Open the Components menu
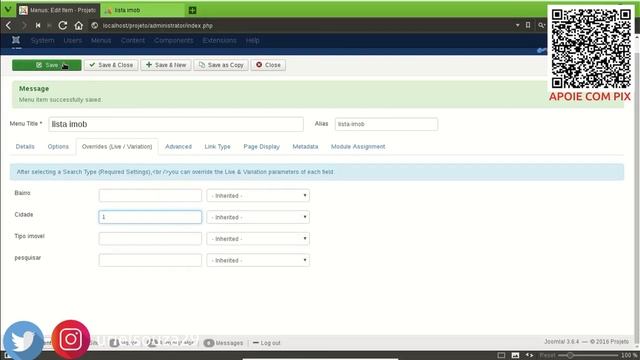The height and width of the screenshot is (360, 640). 173,40
